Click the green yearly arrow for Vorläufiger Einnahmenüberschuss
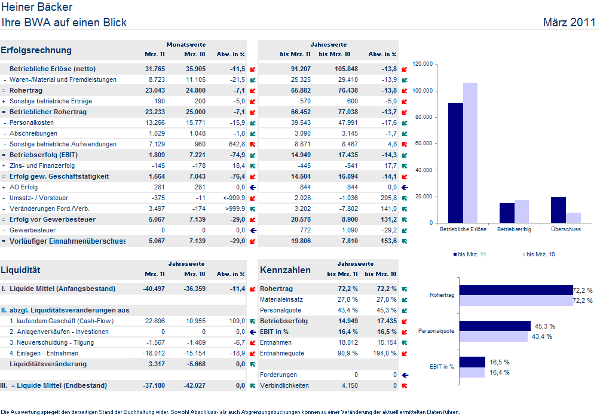This screenshot has height=417, width=600. pos(404,241)
